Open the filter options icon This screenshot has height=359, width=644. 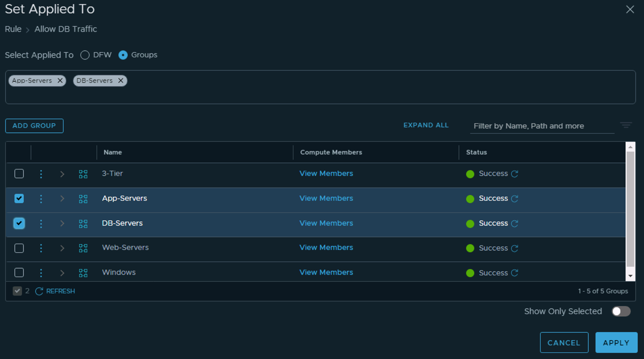(626, 125)
